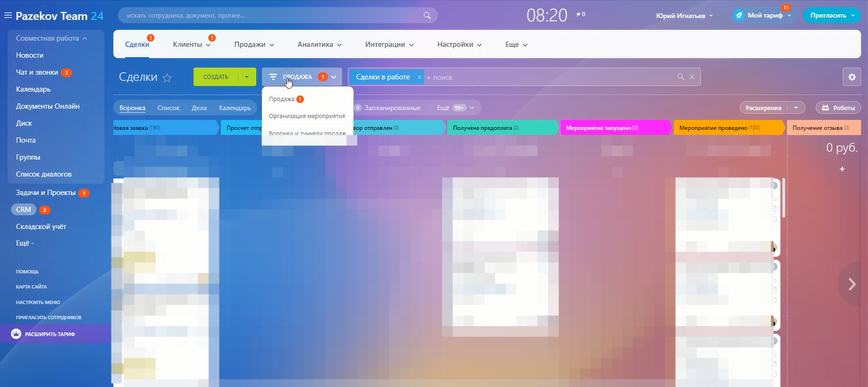868x387 pixels.
Task: Open Список диалогов in the sidebar
Action: point(43,174)
